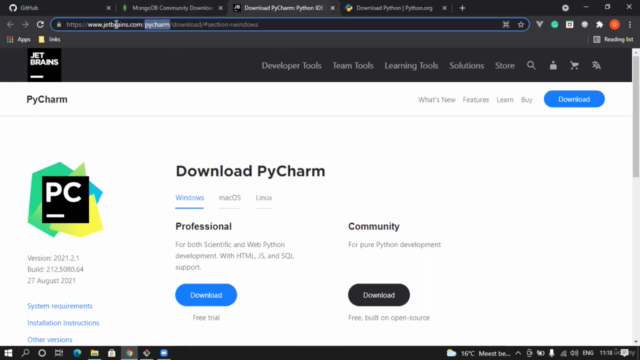
Task: Click the Grammarly extension icon
Action: (x=555, y=24)
